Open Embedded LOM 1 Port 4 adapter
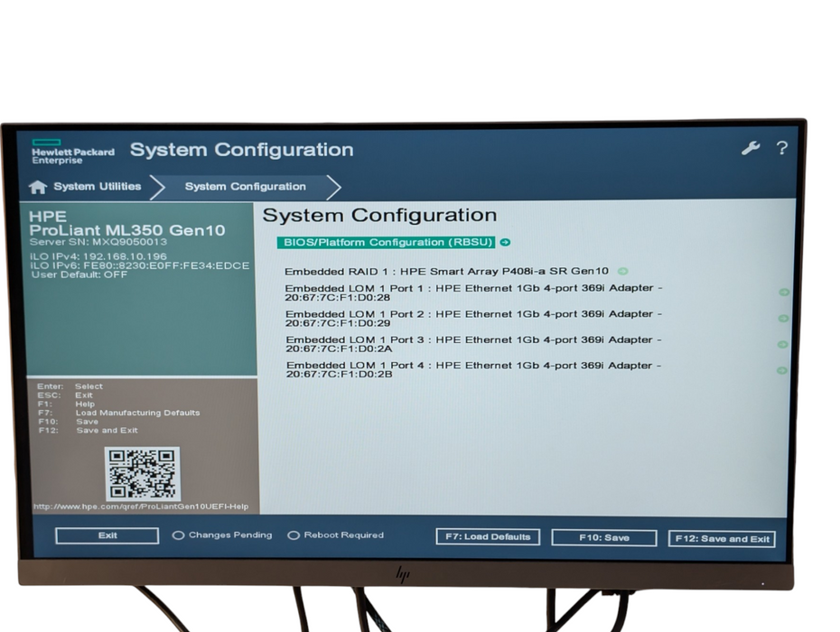 point(473,369)
